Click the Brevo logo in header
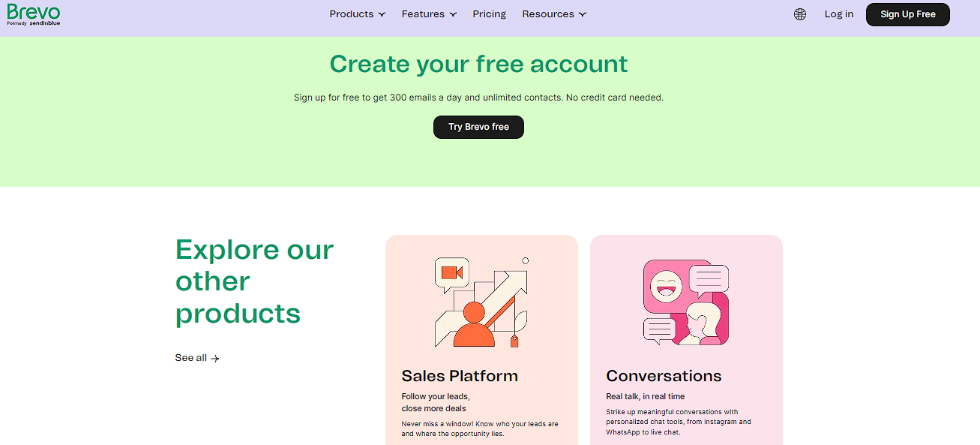This screenshot has width=980, height=445. [x=34, y=14]
